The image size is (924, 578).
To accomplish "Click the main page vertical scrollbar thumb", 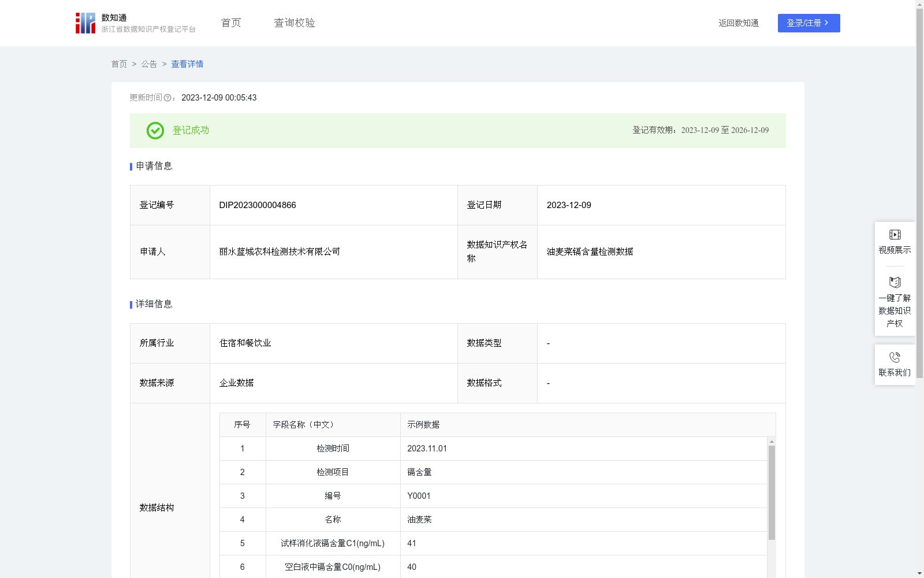I will 920,194.
